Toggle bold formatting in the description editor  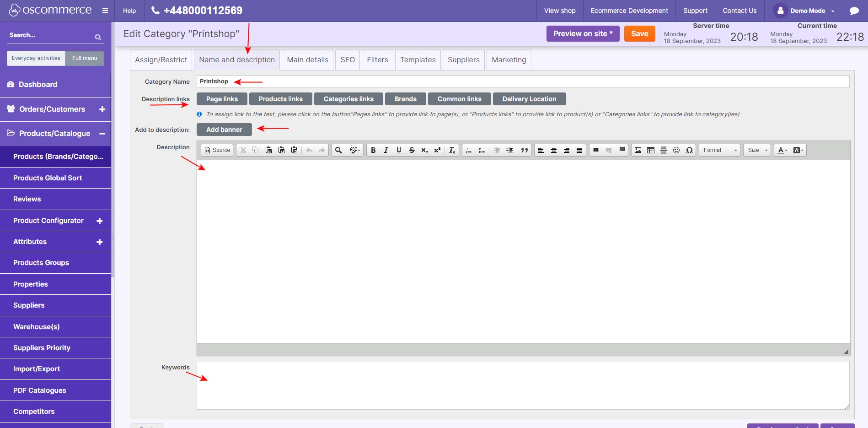(x=373, y=150)
